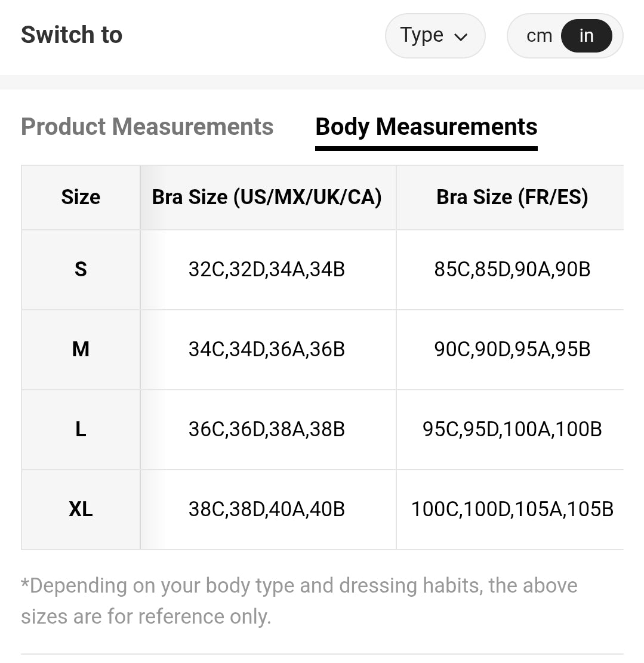Click the 85C,85D,90A,90B cell
Image resolution: width=644 pixels, height=663 pixels.
(512, 270)
